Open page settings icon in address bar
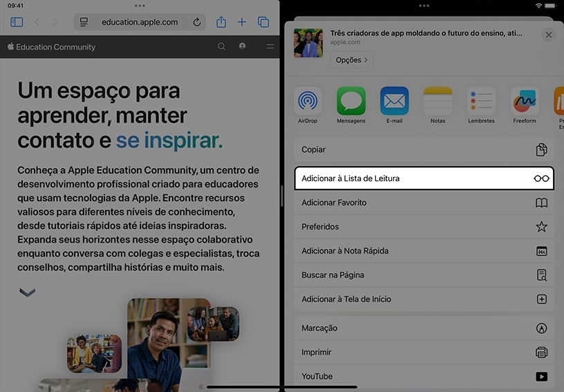The image size is (564, 392). 84,22
